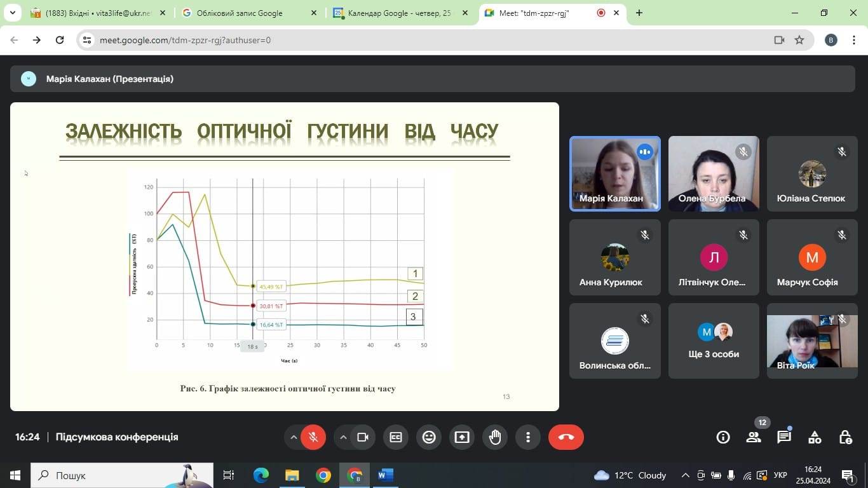
Task: Open the emoji reactions button
Action: click(x=429, y=437)
